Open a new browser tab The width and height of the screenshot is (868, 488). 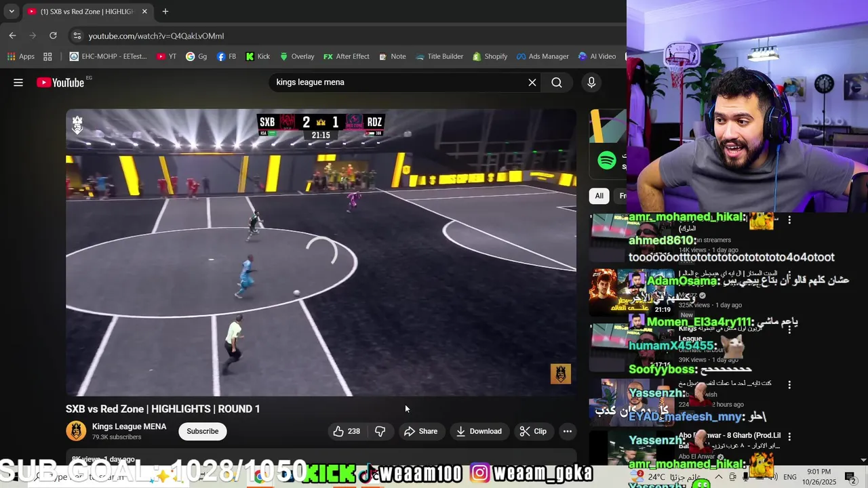165,12
